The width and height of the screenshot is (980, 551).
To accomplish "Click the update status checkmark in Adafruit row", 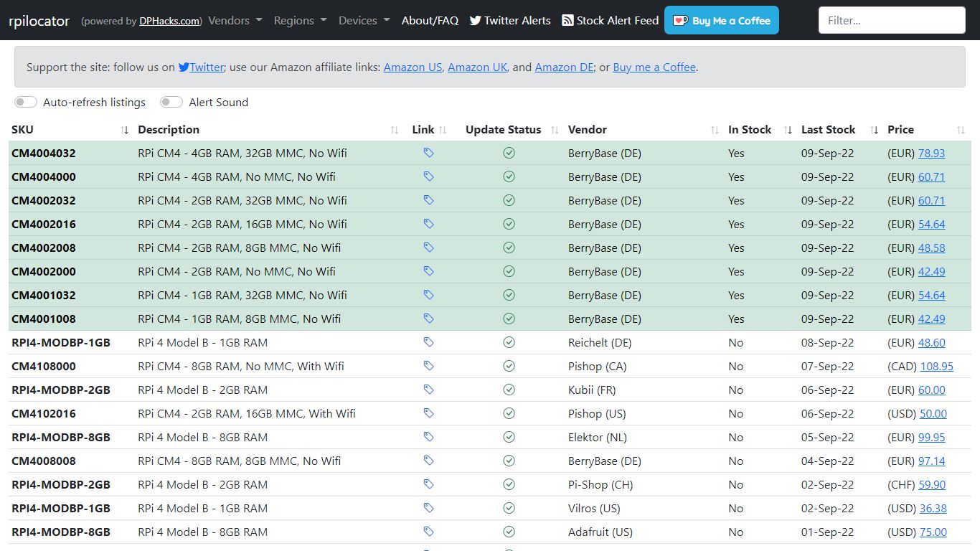I will click(509, 532).
